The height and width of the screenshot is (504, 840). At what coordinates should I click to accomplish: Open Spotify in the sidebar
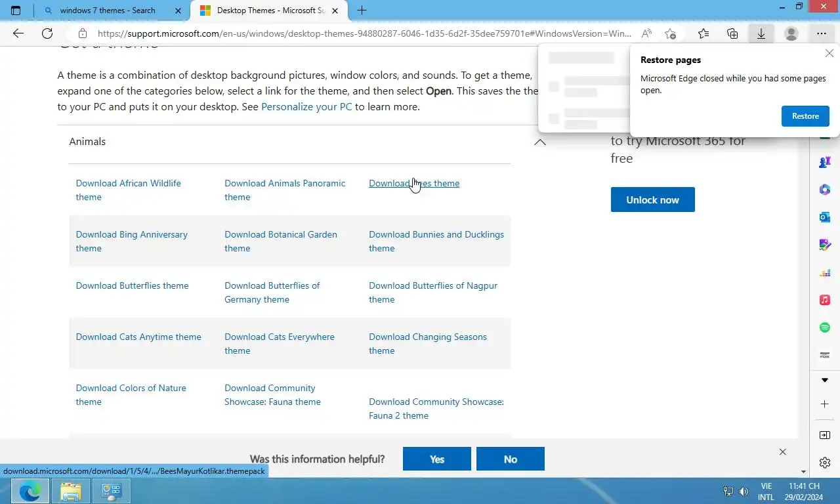coord(825,327)
